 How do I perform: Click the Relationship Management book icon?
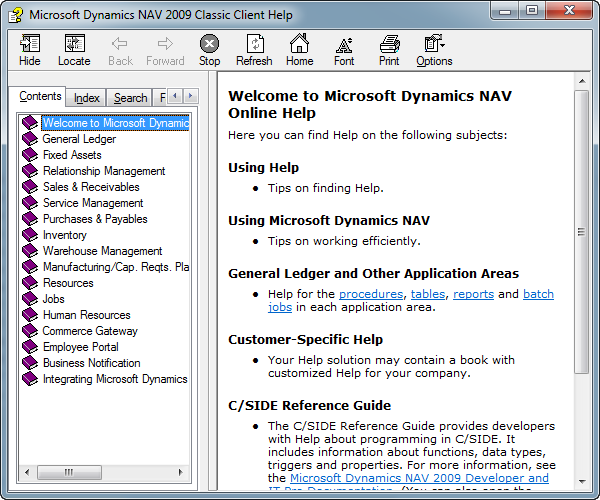pyautogui.click(x=30, y=171)
